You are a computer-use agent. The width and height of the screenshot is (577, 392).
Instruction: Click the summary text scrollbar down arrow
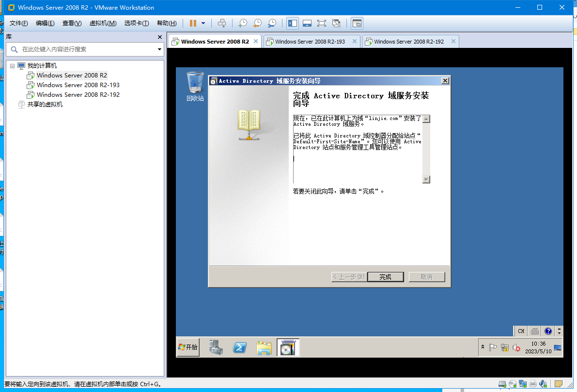point(426,180)
